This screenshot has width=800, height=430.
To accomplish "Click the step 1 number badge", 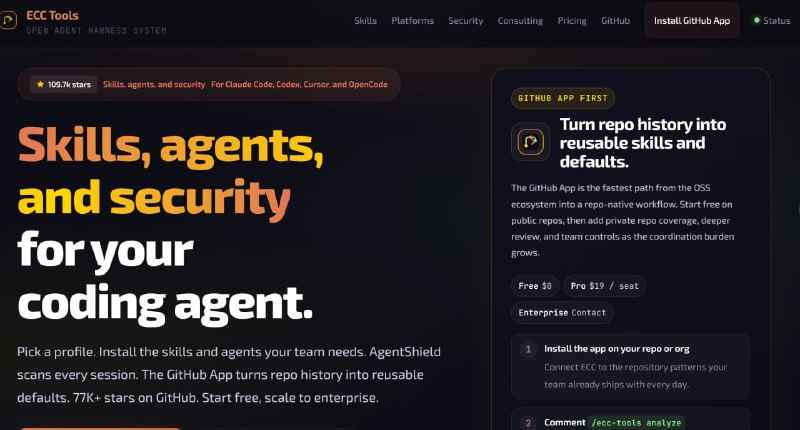I will pos(528,349).
